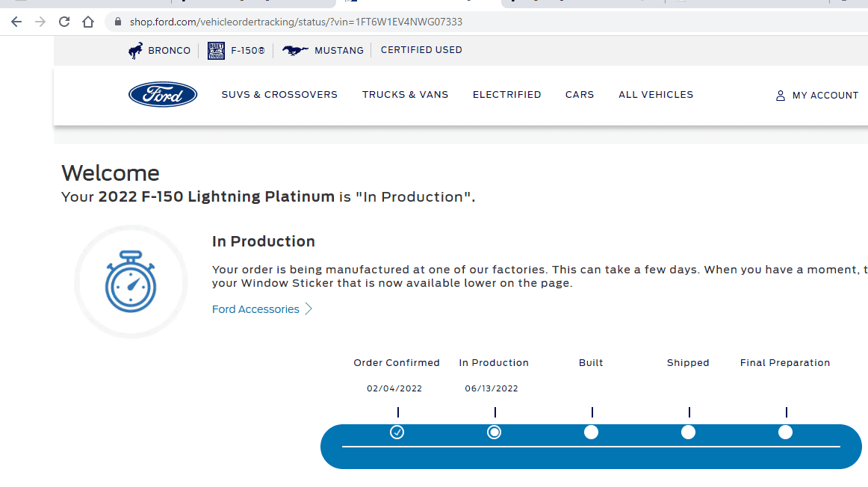Expand the Electrified vehicles menu
Screen dimensions: 868x487
tap(506, 95)
